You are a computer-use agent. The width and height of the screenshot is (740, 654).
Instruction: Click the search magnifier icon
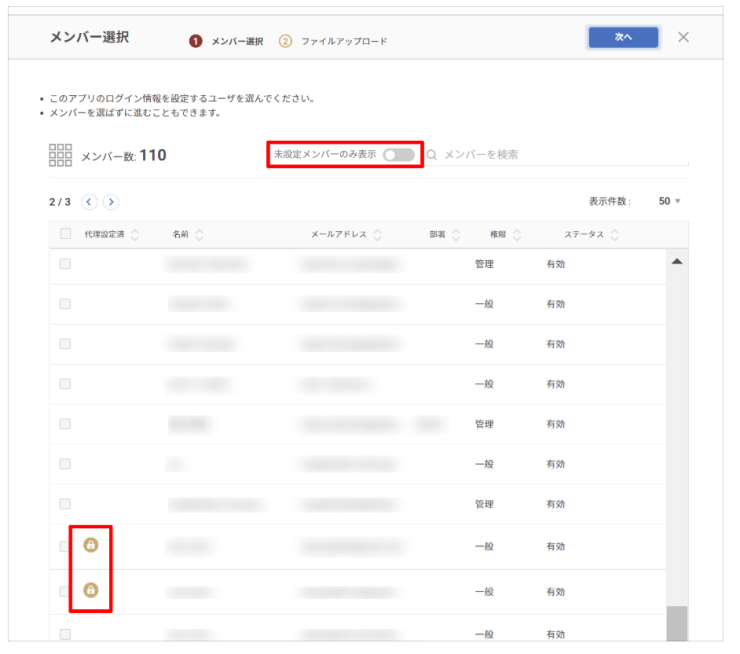pos(432,155)
